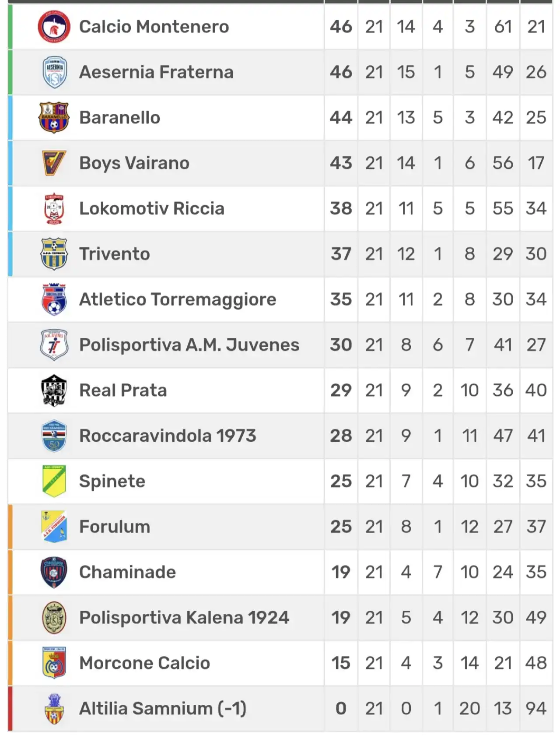Image resolution: width=560 pixels, height=742 pixels.
Task: Go to the Roccaravindola 1973 team page
Action: [168, 436]
